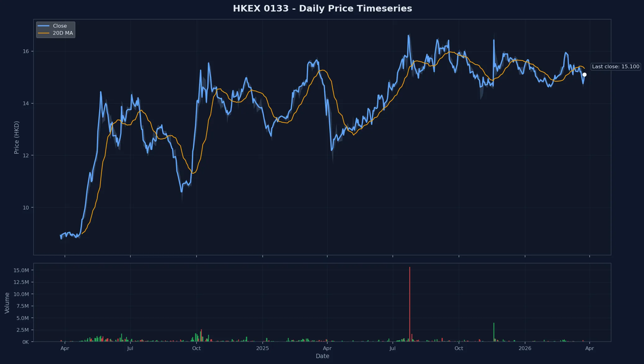The width and height of the screenshot is (644, 364).
Task: Select the 2026 x-axis tick label
Action: coord(525,348)
